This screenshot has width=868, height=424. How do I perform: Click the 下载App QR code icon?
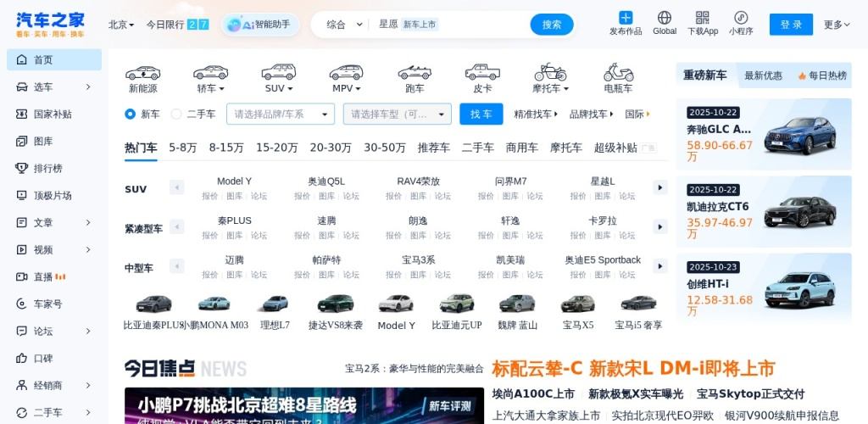(703, 18)
